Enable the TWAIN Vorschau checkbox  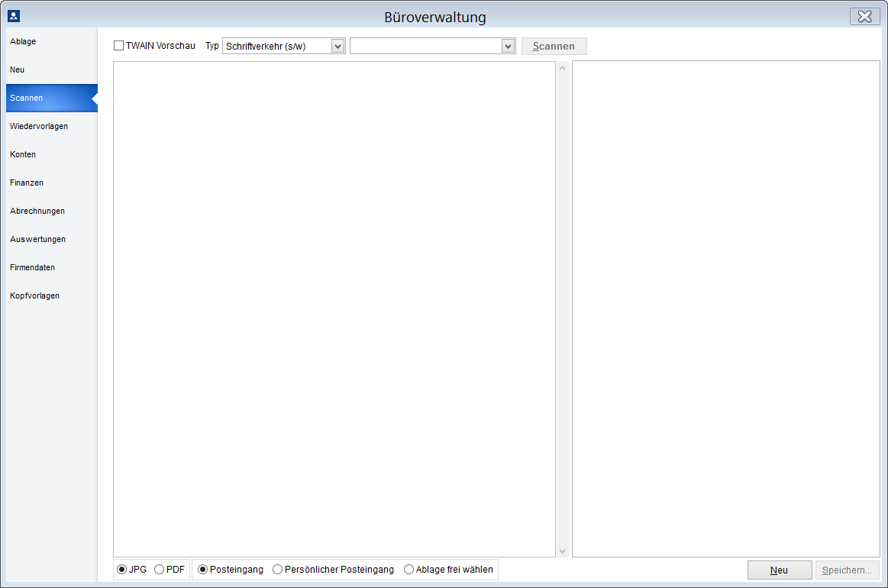point(119,46)
